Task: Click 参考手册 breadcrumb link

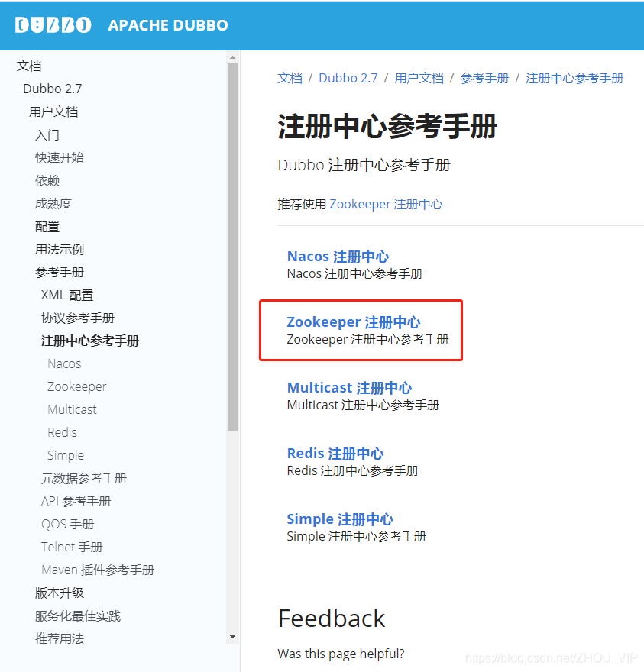Action: 484,78
